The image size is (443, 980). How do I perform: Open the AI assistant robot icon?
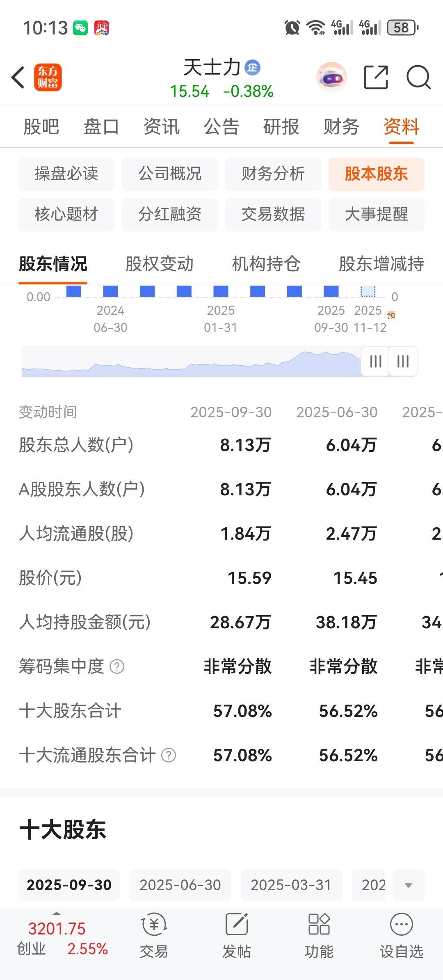pos(331,77)
